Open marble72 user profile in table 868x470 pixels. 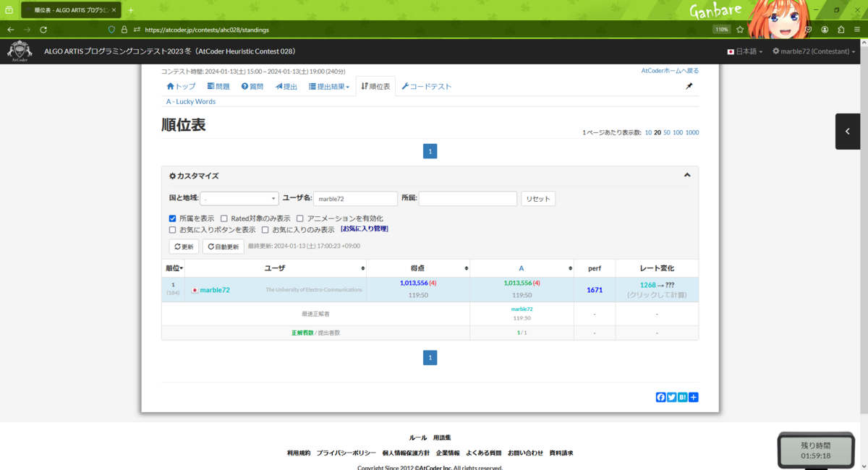215,290
